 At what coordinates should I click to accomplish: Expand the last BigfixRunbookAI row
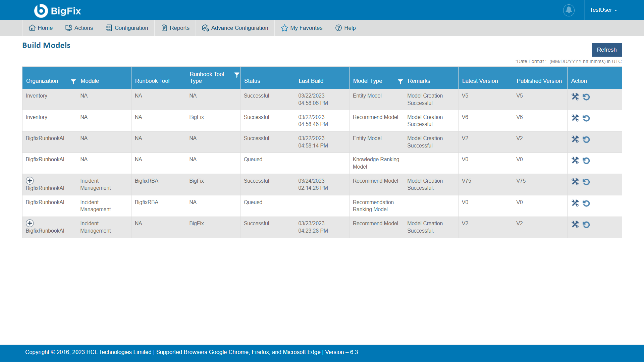pyautogui.click(x=30, y=223)
